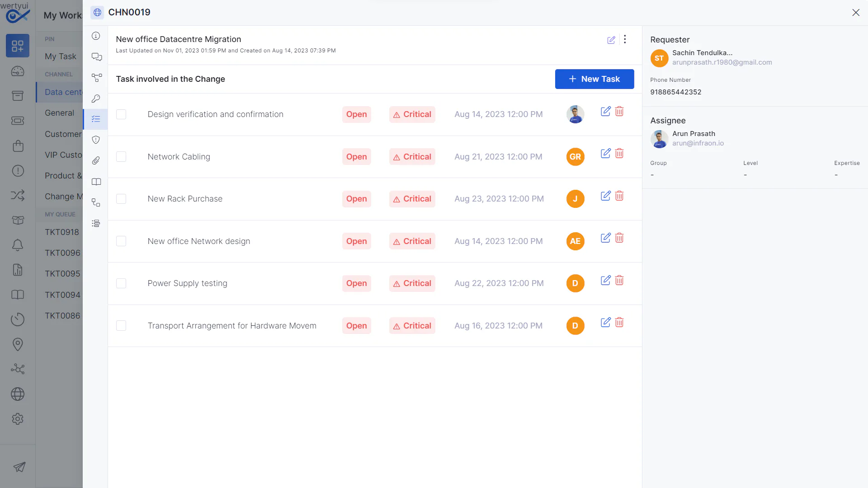Open the dashboard gauge icon in main sidebar

click(18, 71)
